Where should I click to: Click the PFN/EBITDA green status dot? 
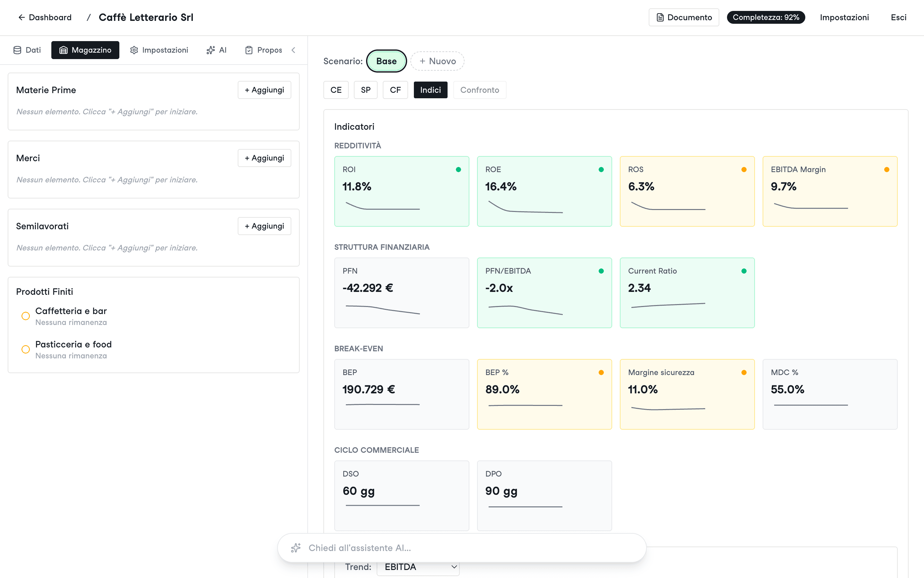601,271
